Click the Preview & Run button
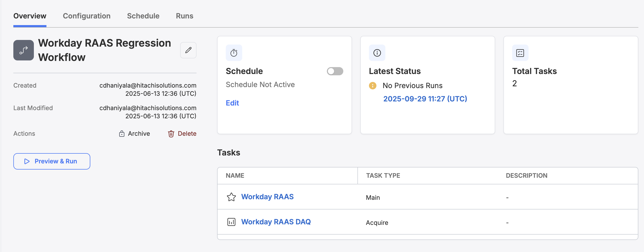644x252 pixels. point(52,161)
